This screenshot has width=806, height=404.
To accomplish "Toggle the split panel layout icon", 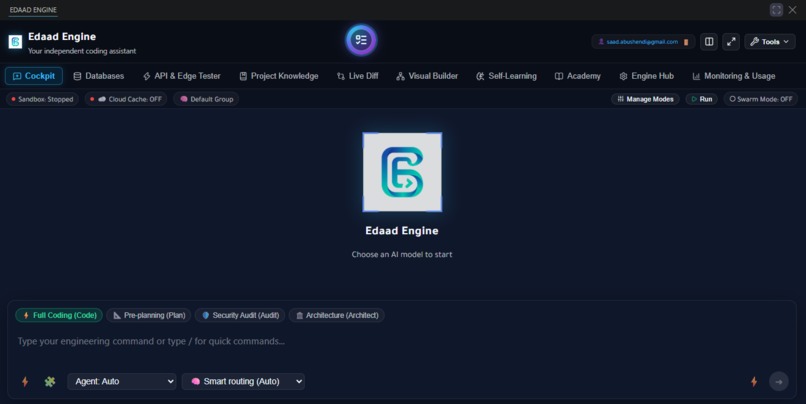I will [709, 42].
